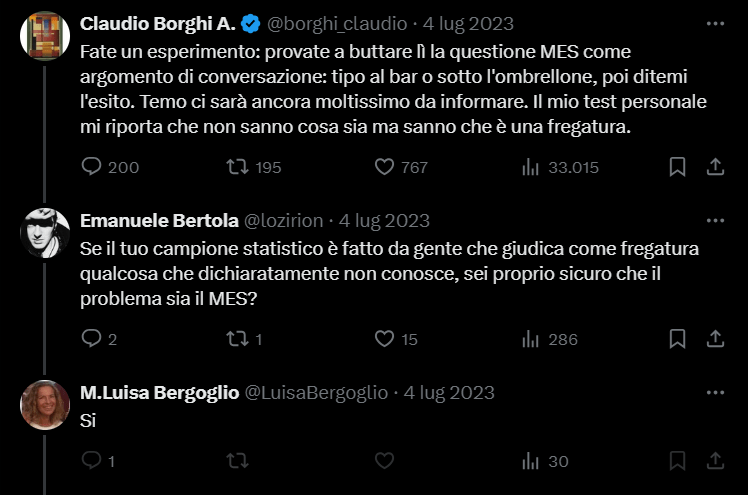Click M.Luisa Bergoglio's profile picture
Image resolution: width=748 pixels, height=495 pixels.
click(x=45, y=405)
